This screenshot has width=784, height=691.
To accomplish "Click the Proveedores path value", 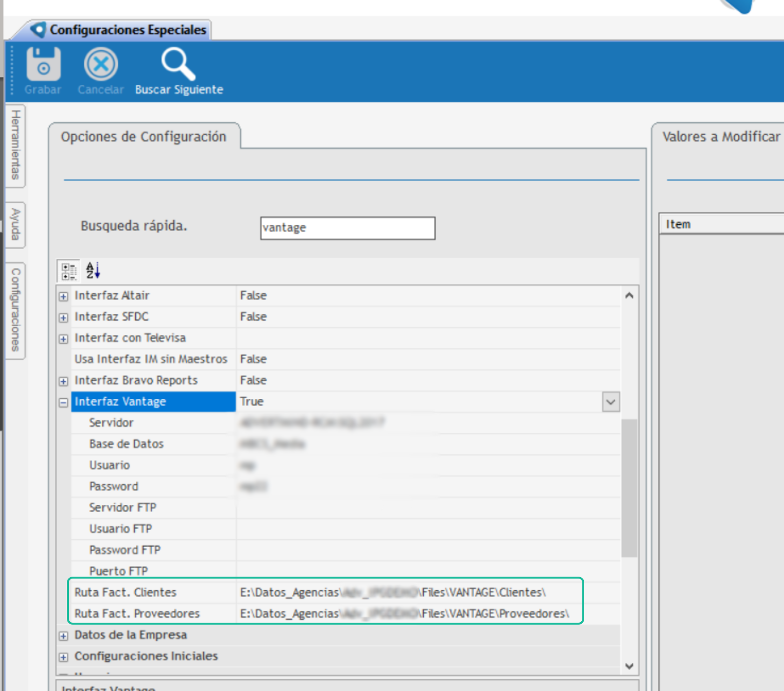I will 404,613.
